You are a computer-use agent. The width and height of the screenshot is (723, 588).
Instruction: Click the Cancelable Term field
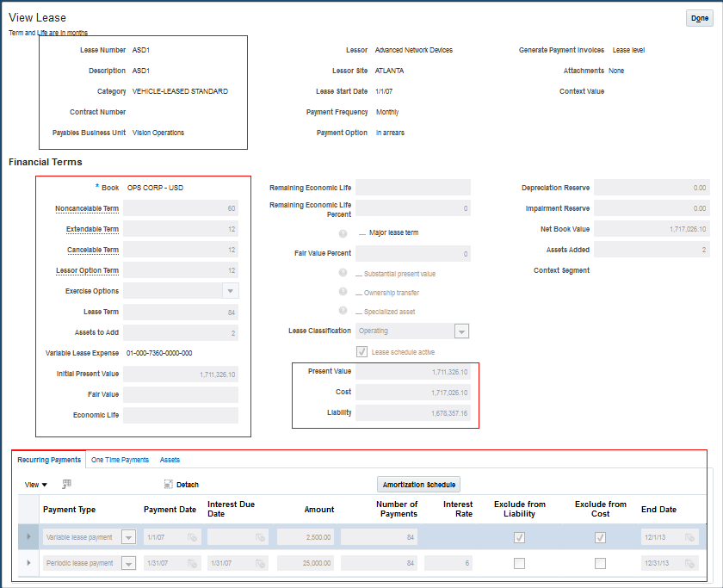pyautogui.click(x=181, y=250)
